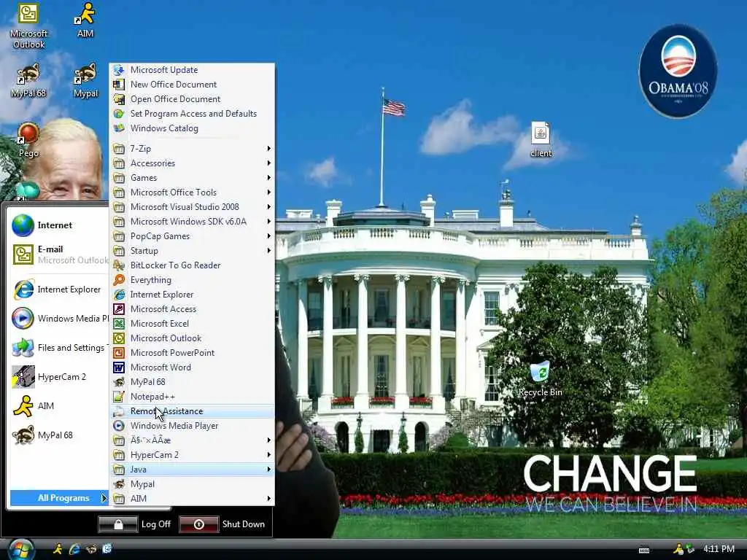Expand the garbled-name folder below Media Player

point(193,440)
